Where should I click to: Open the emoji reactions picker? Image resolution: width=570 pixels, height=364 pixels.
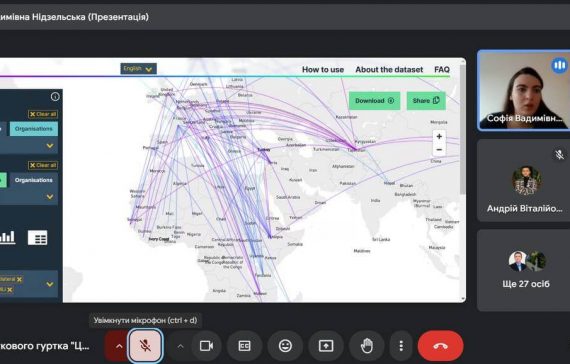click(x=285, y=346)
